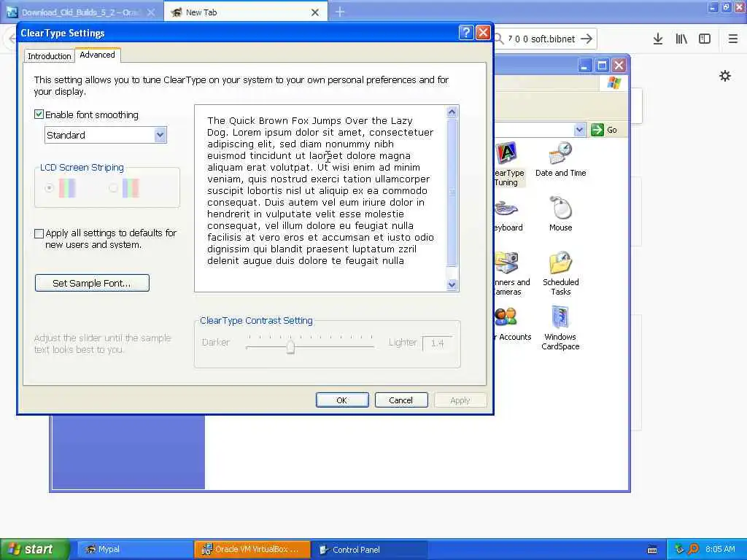Click the sample text scrollbar up arrow
This screenshot has width=747, height=560.
[x=452, y=112]
